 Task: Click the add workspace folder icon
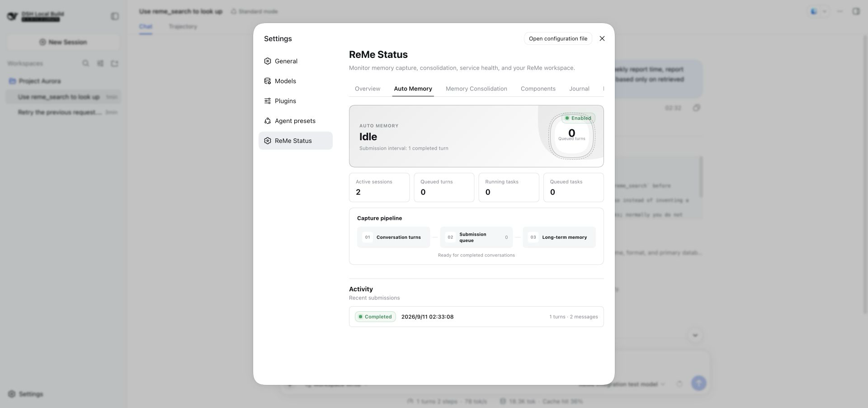click(114, 63)
